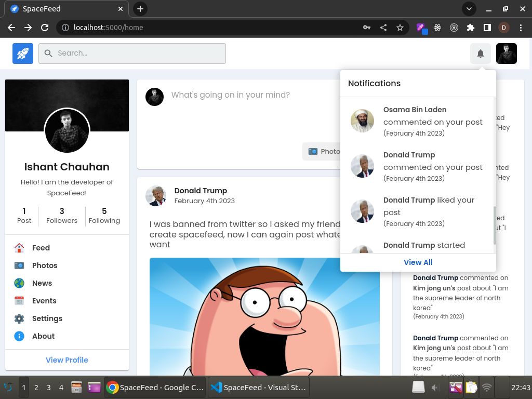The image size is (532, 399).
Task: Open the clipboard tray icon
Action: [x=471, y=387]
